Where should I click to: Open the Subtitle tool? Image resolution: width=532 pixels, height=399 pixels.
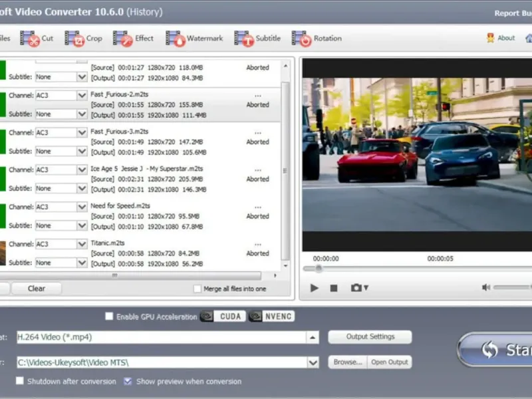pos(257,39)
